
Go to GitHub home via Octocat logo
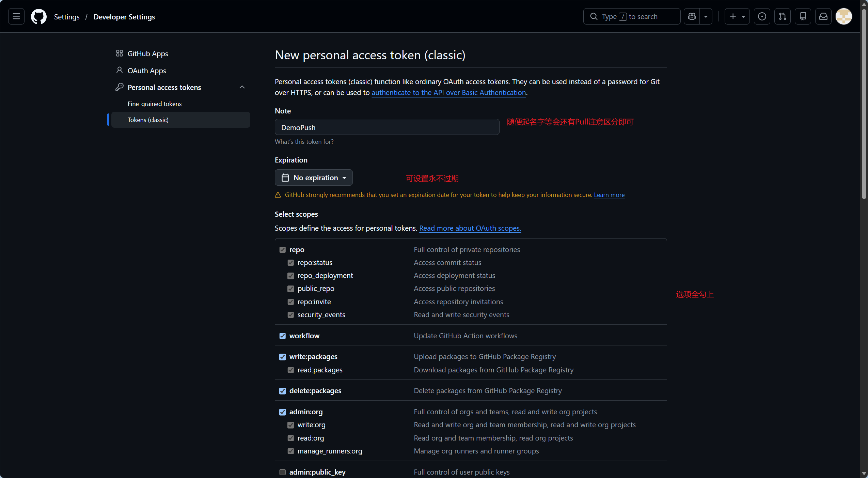point(39,16)
